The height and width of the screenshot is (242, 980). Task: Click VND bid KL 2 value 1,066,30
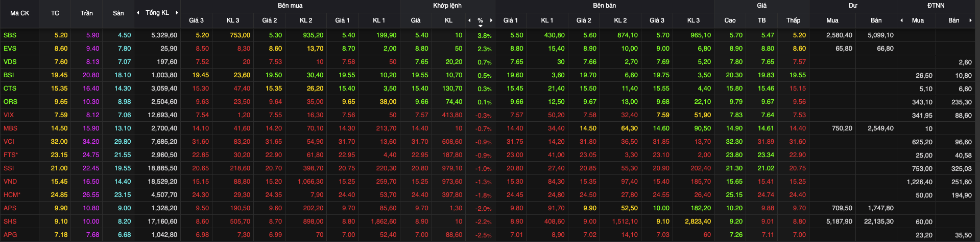(310, 182)
